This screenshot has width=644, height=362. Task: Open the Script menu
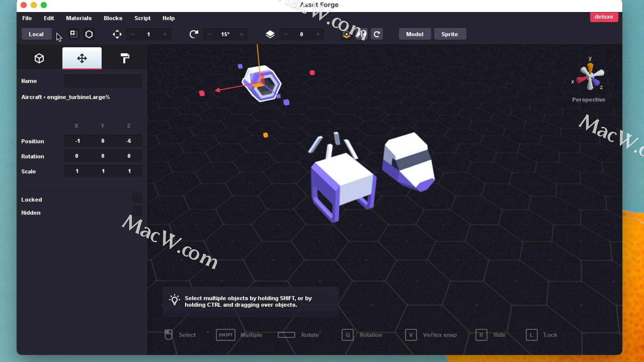coord(143,18)
